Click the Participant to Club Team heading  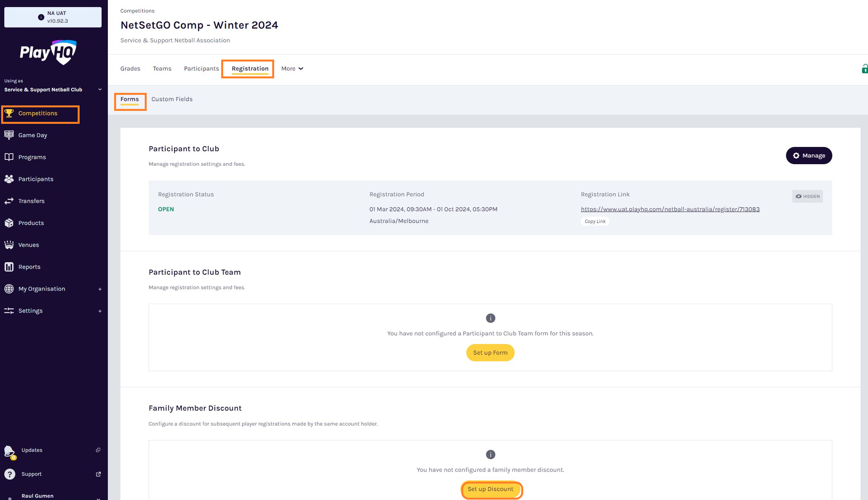point(195,272)
